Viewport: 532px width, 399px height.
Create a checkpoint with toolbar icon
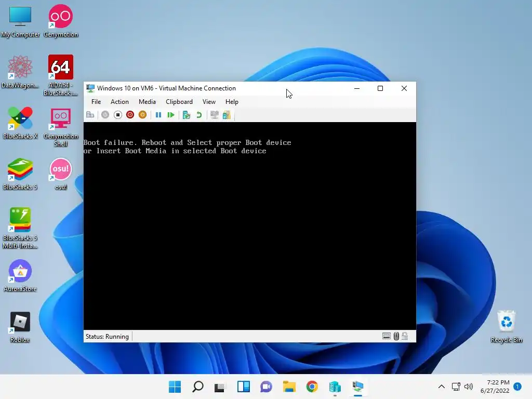[187, 115]
